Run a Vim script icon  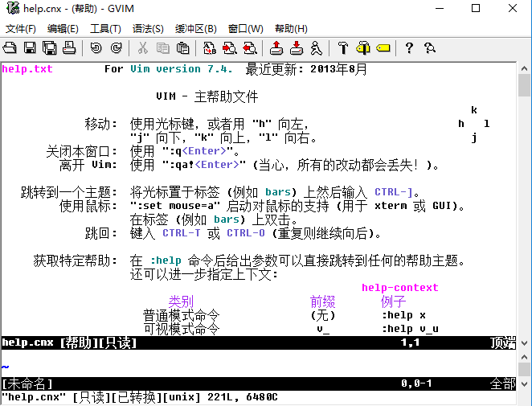pyautogui.click(x=316, y=48)
